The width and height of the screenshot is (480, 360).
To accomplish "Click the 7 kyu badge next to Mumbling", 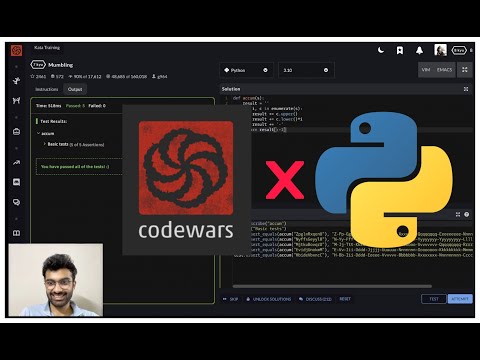I will coord(38,65).
